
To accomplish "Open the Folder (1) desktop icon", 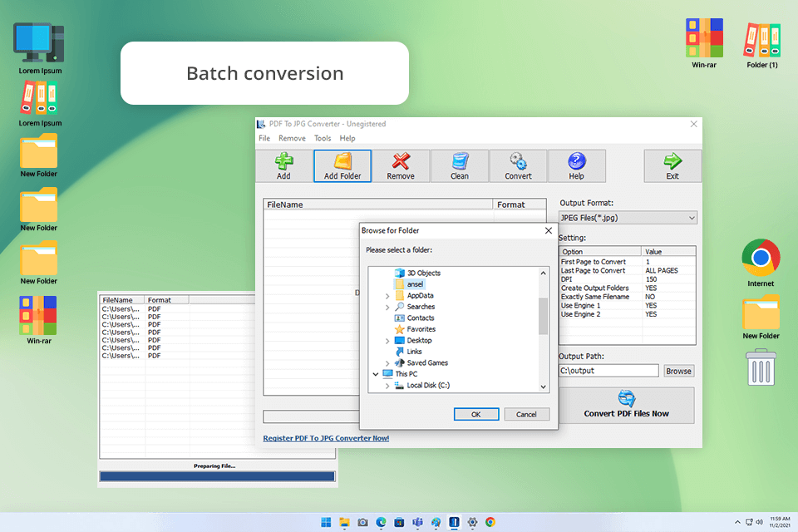I will (x=762, y=46).
